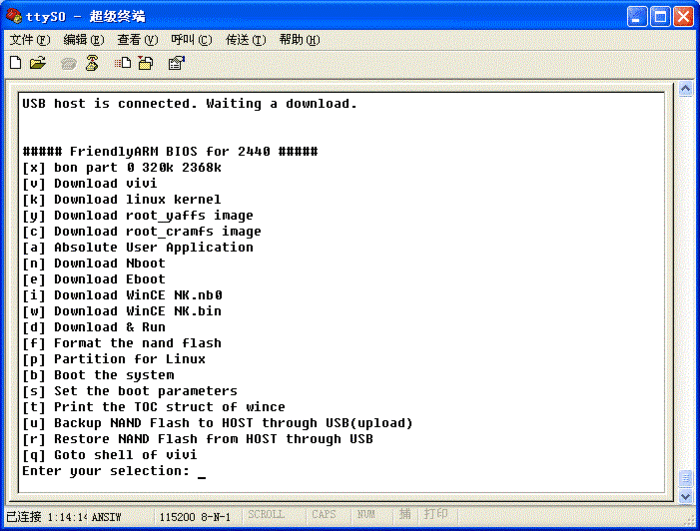Click the SCROLL status indicator
The image size is (700, 531).
[266, 514]
